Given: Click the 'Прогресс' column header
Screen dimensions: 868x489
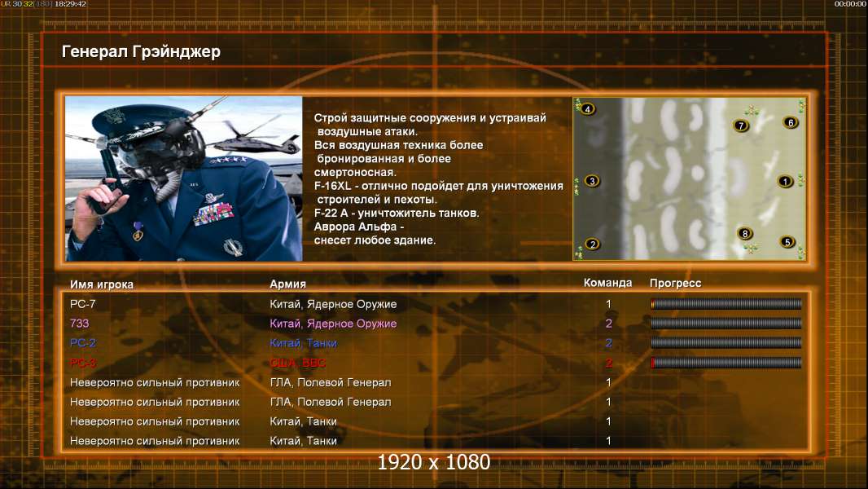Looking at the screenshot, I should click(x=675, y=284).
